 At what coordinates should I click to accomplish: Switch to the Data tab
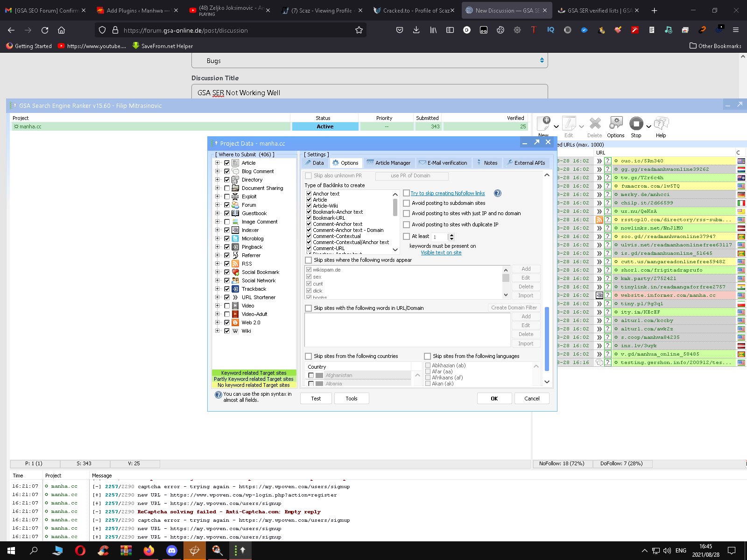coord(314,163)
